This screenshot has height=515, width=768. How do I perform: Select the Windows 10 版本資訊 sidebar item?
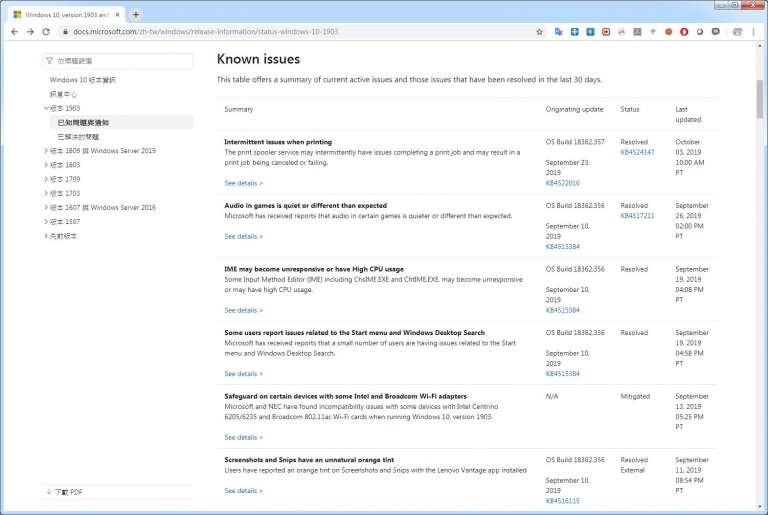coord(82,80)
